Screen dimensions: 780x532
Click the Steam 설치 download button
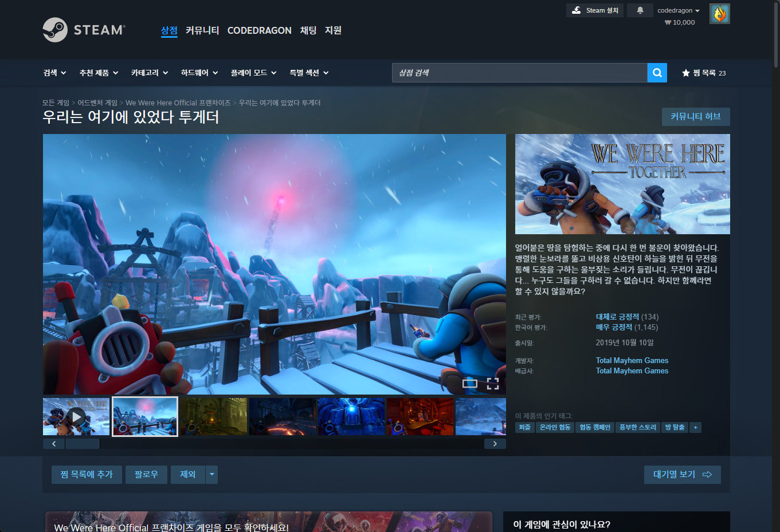595,10
